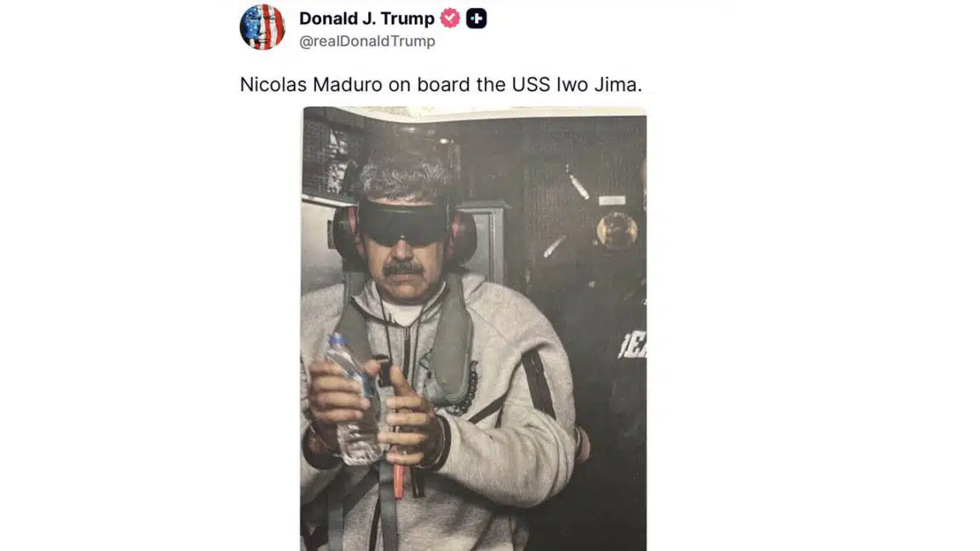Open the attached photo in full view
The height and width of the screenshot is (551, 980).
pyautogui.click(x=474, y=329)
